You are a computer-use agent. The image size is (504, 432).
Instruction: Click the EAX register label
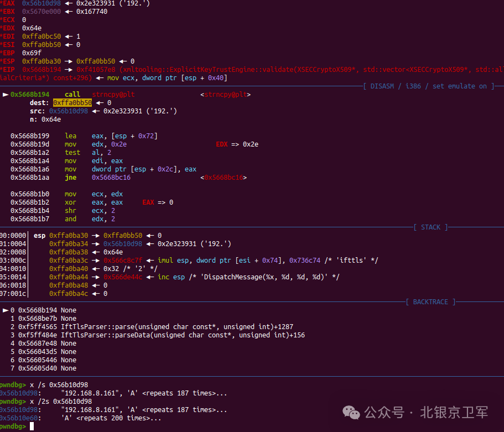[8, 3]
